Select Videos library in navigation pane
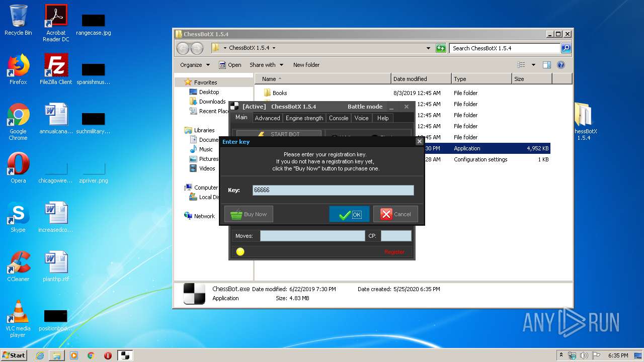This screenshot has width=644, height=362. point(207,168)
